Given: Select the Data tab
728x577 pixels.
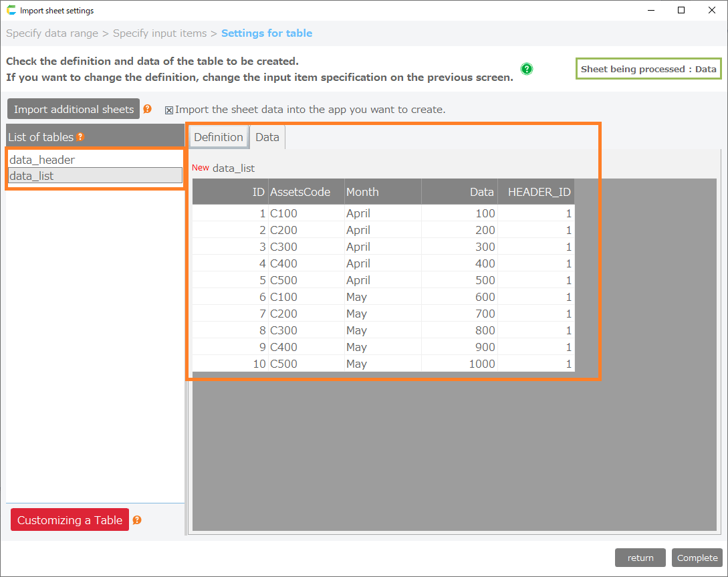Looking at the screenshot, I should [x=267, y=137].
